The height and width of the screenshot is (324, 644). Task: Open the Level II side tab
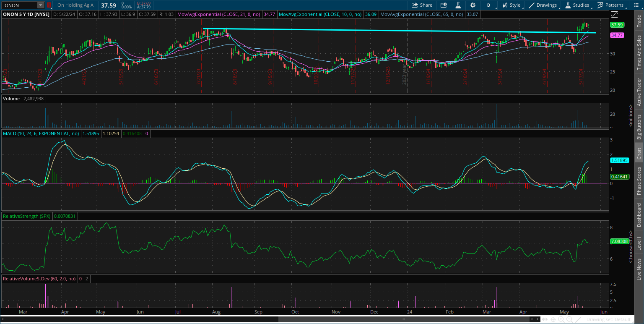639,243
